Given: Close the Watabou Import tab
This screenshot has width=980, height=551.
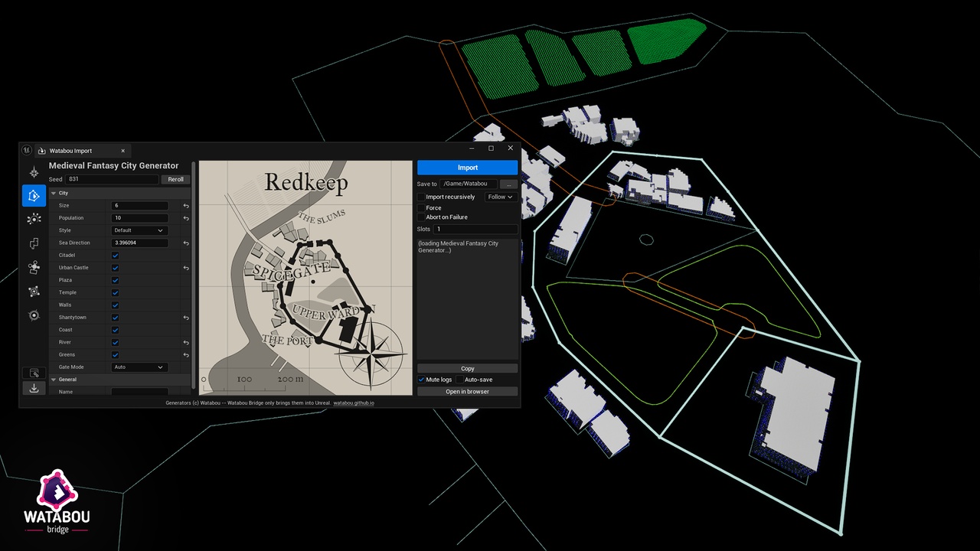Looking at the screenshot, I should tap(122, 151).
